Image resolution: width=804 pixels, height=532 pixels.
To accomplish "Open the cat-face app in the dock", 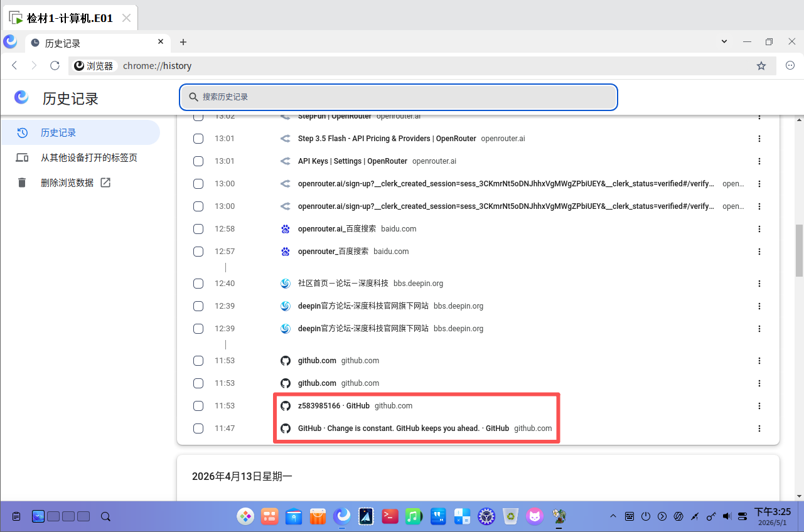I will coord(535,516).
